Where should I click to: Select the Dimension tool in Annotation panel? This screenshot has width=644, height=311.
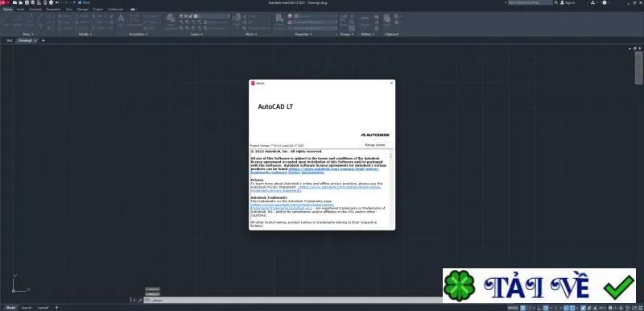coord(134,19)
